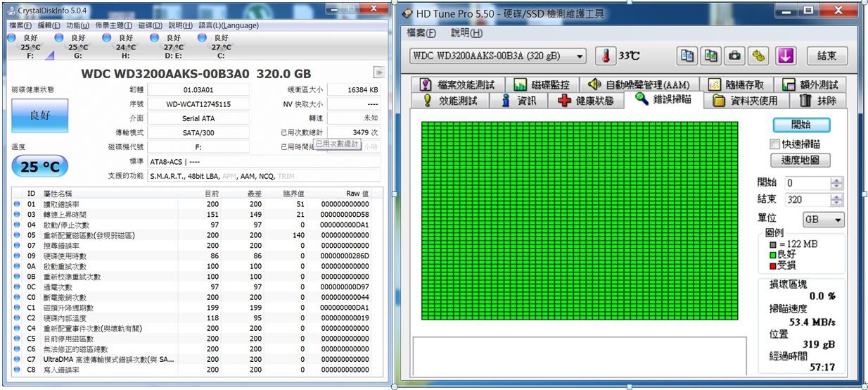Select D: E: drive status orb
Viewport: 868px width, 390px height.
click(155, 38)
